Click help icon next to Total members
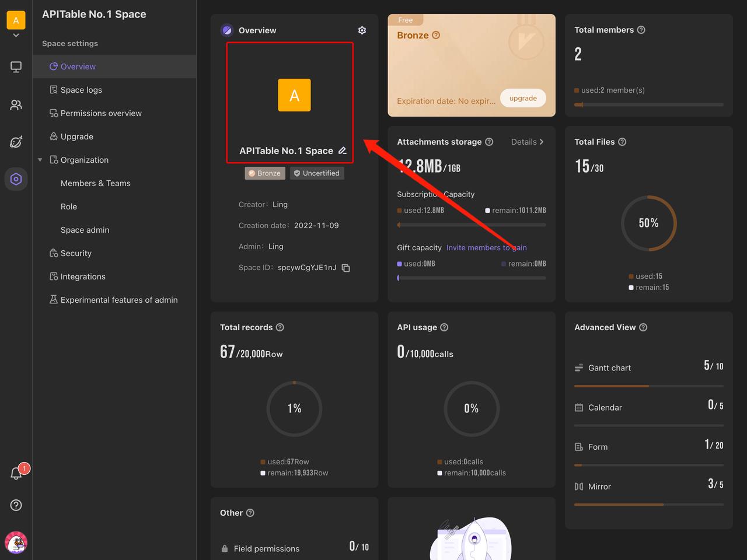The image size is (747, 560). point(641,30)
